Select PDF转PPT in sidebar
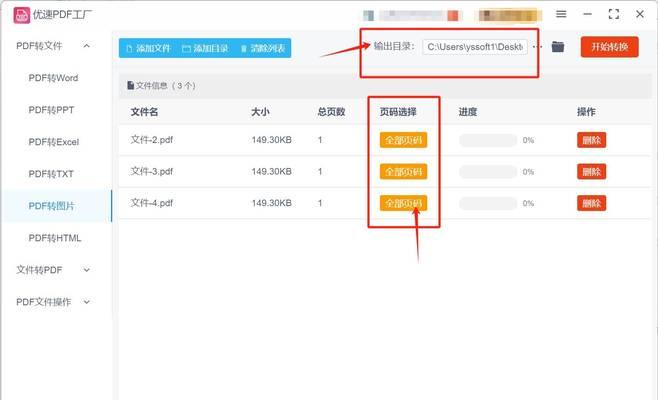The width and height of the screenshot is (658, 400). [51, 110]
